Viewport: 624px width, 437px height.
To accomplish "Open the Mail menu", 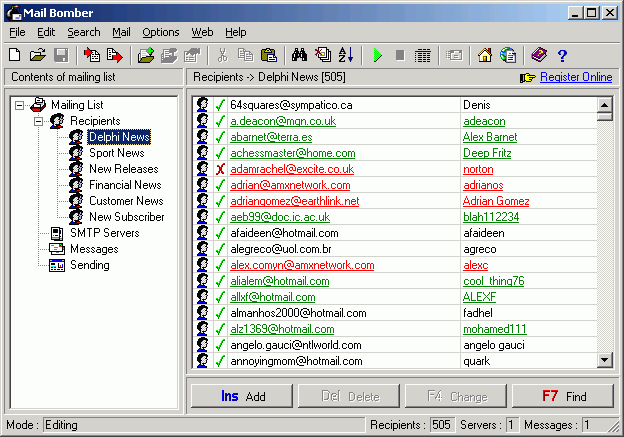I will [121, 32].
